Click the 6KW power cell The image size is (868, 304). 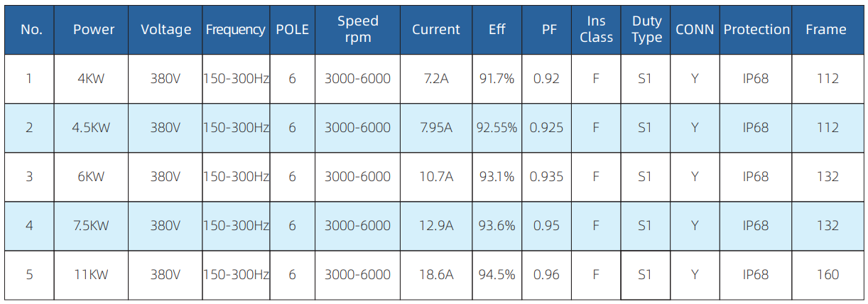point(91,177)
